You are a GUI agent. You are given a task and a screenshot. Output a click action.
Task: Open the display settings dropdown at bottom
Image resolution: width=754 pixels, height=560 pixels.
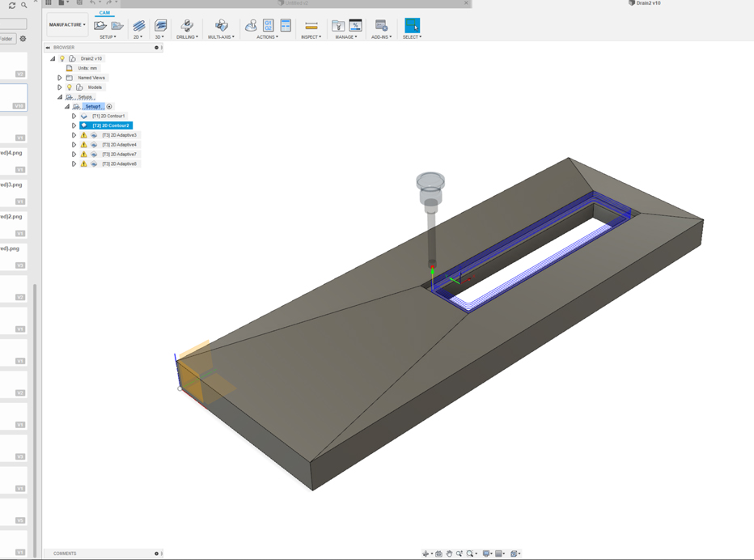tap(485, 554)
